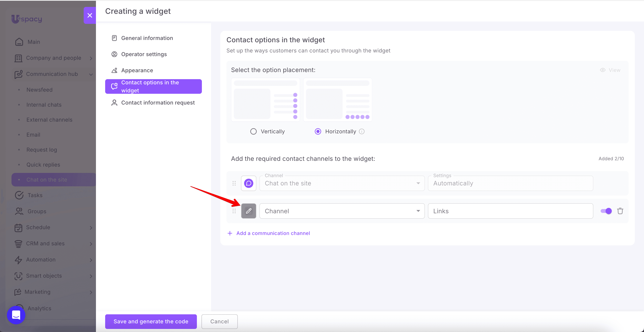Toggle off the Links channel switch
The width and height of the screenshot is (644, 332).
(606, 211)
